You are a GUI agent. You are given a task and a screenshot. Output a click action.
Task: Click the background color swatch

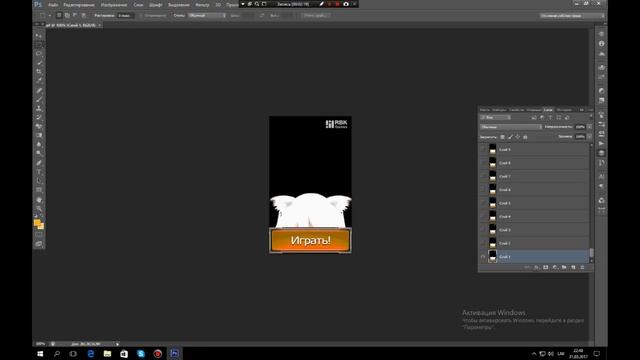[41, 227]
